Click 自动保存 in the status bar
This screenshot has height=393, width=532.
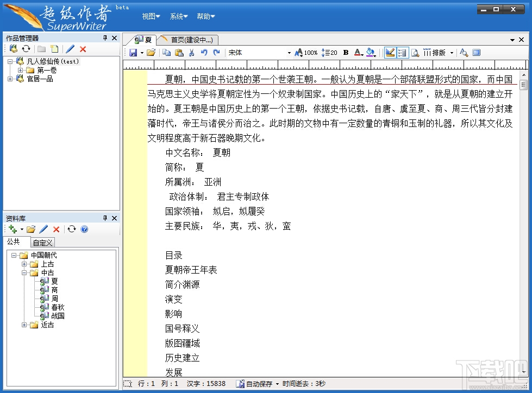point(259,384)
